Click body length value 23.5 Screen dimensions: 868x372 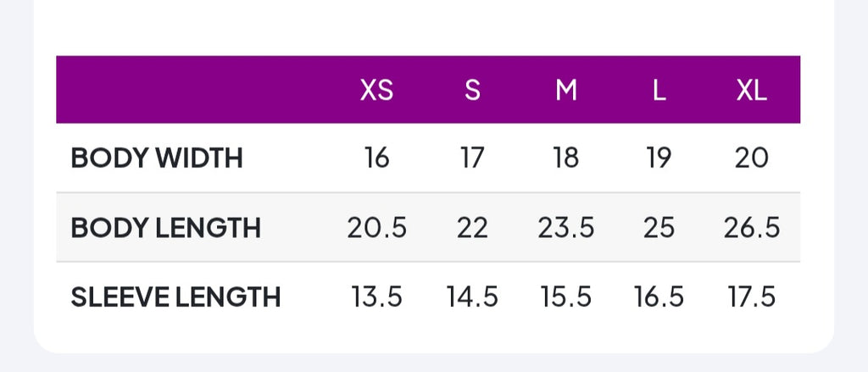coord(565,227)
